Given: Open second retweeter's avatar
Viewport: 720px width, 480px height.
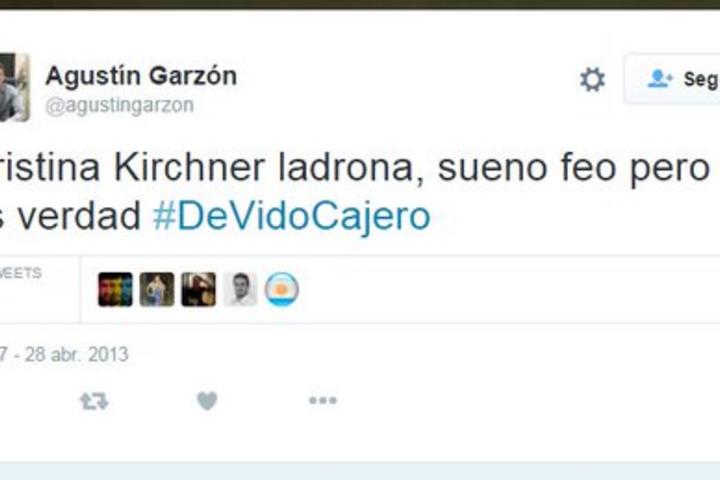Looking at the screenshot, I should point(157,289).
